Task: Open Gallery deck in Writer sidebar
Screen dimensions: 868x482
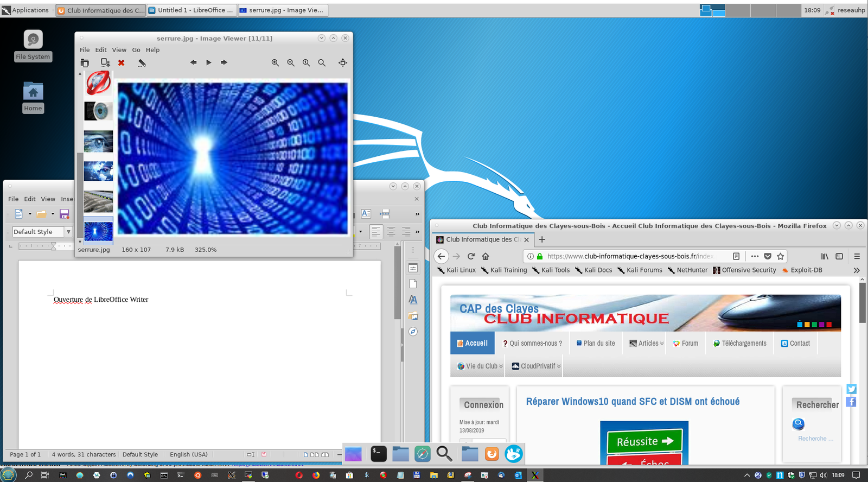Action: click(x=413, y=316)
